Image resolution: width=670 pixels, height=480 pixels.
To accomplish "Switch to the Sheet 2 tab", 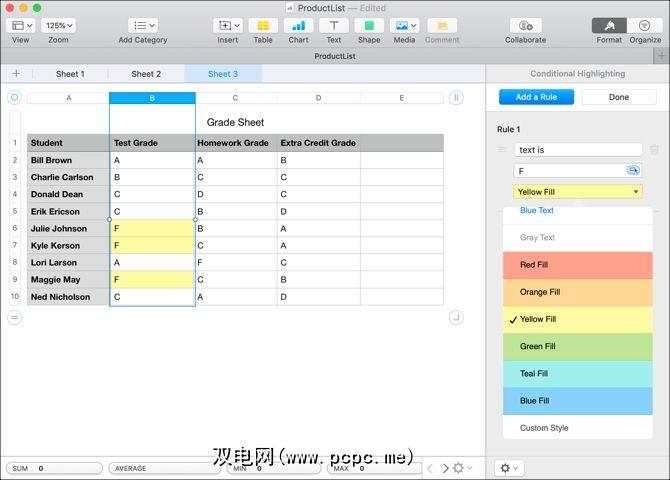I will pos(146,74).
